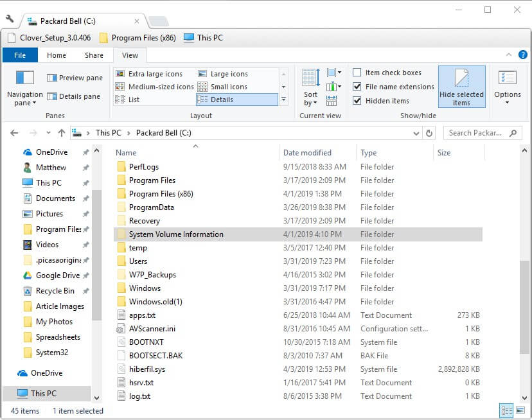The width and height of the screenshot is (532, 420).
Task: Sort by the Size column header
Action: pos(459,153)
